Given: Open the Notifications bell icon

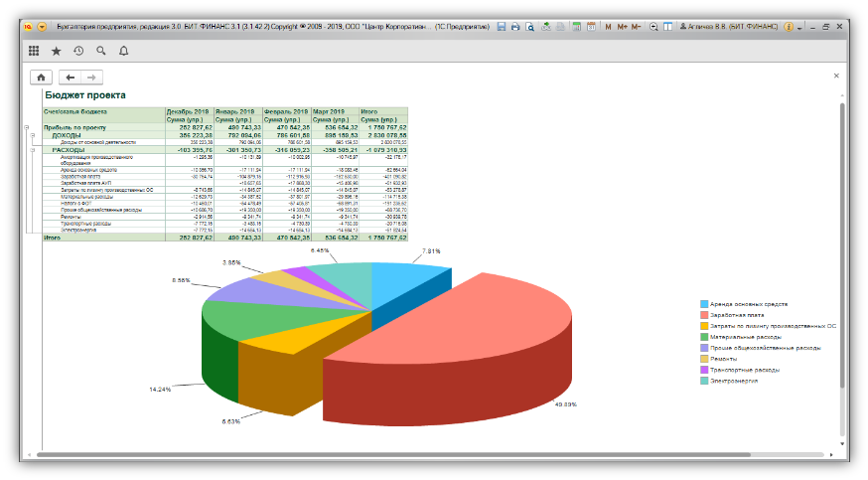Looking at the screenshot, I should [x=123, y=50].
